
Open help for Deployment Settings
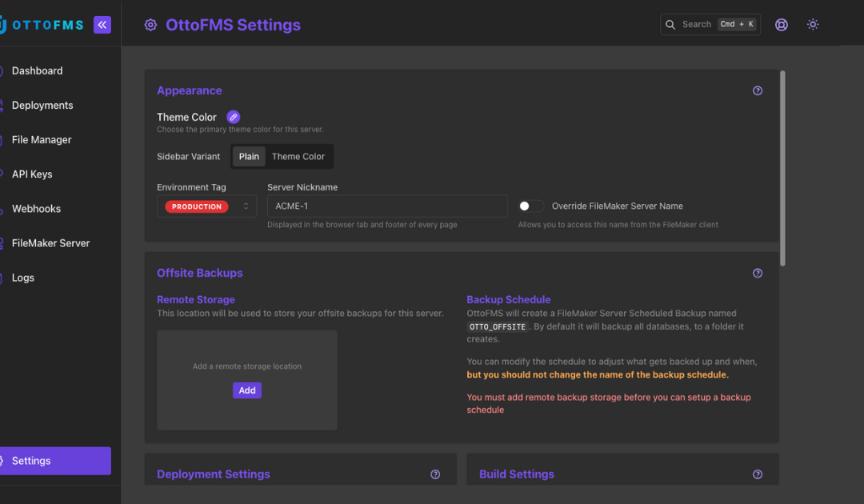(434, 474)
